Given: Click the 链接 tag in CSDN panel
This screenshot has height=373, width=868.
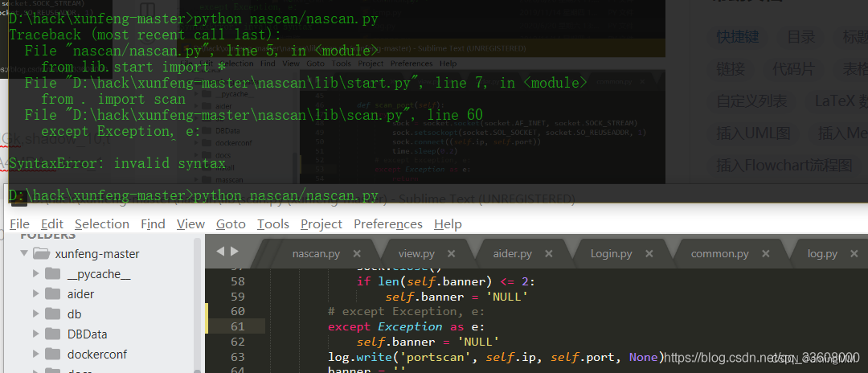Looking at the screenshot, I should click(x=730, y=69).
